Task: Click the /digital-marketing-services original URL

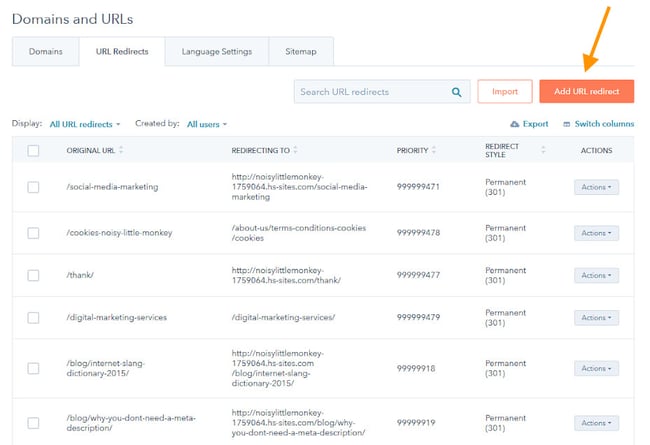Action: coord(116,318)
